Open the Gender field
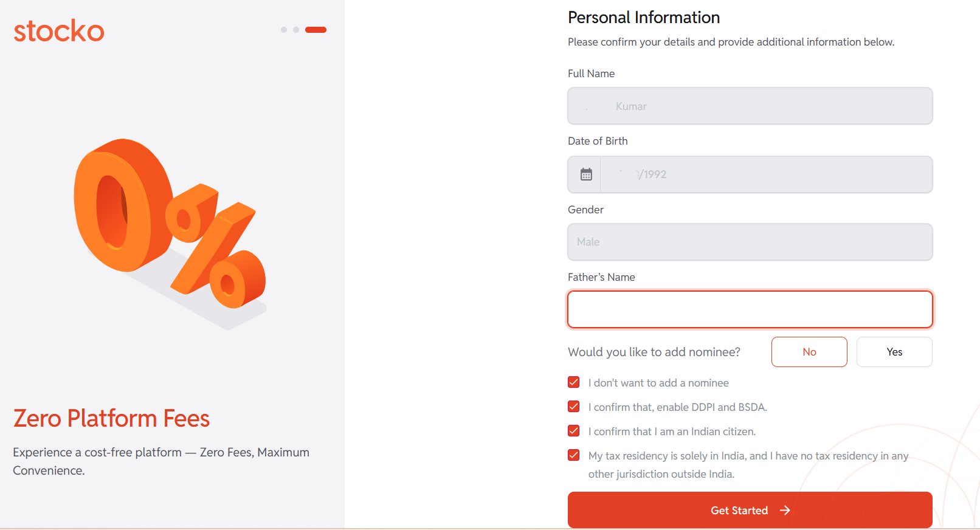This screenshot has width=980, height=530. pyautogui.click(x=750, y=242)
